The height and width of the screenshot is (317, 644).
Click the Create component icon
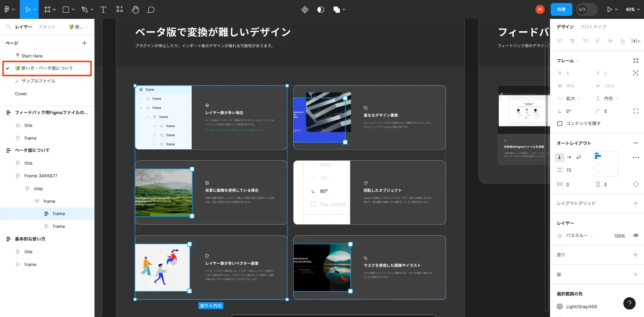[305, 9]
